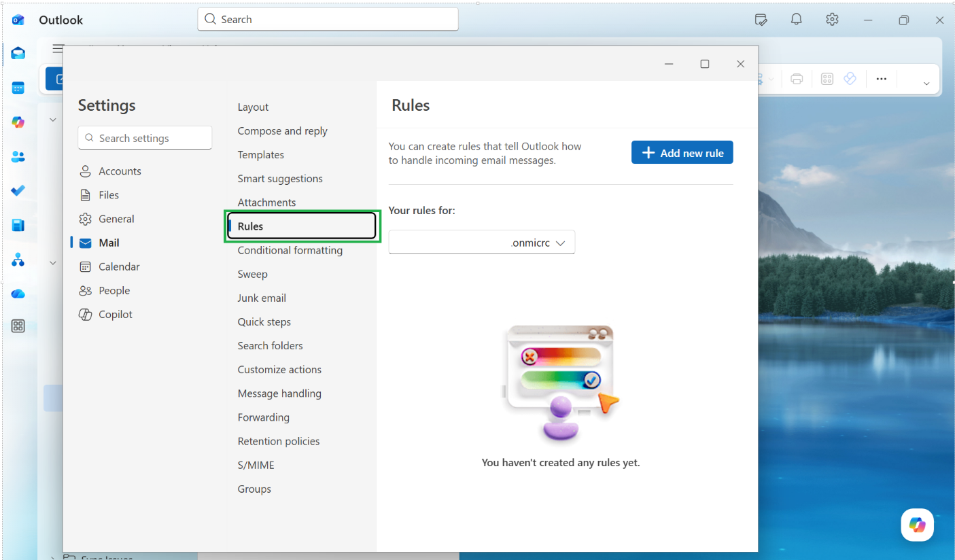
Task: Open the settings gear in title bar
Action: (x=832, y=20)
